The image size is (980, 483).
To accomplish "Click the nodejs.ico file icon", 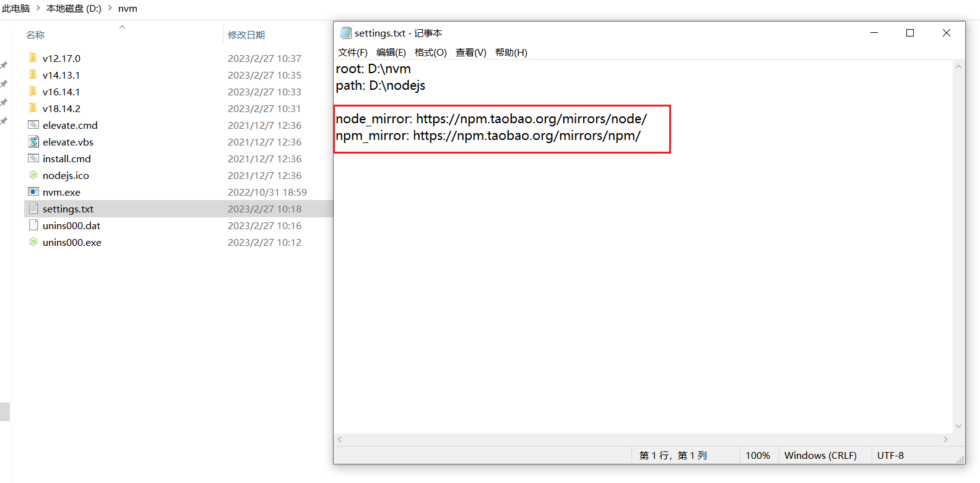I will tap(33, 175).
